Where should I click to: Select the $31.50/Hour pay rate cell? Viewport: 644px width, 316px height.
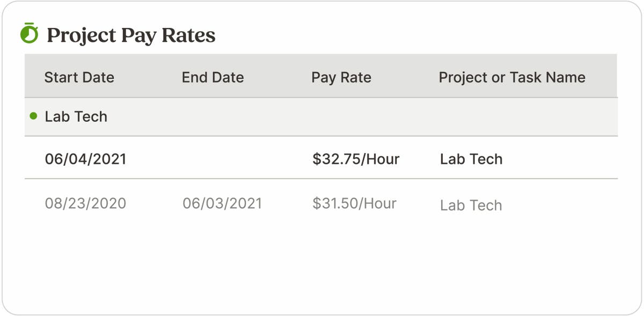tap(354, 204)
